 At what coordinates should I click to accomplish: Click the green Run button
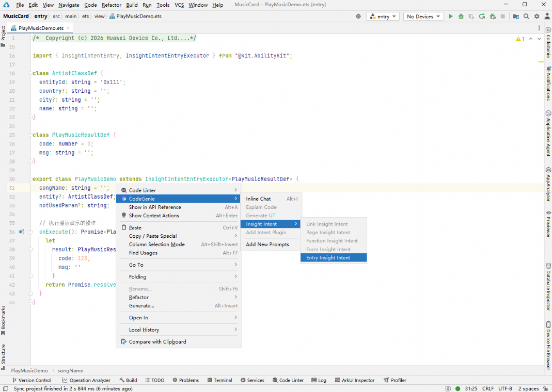pos(451,17)
